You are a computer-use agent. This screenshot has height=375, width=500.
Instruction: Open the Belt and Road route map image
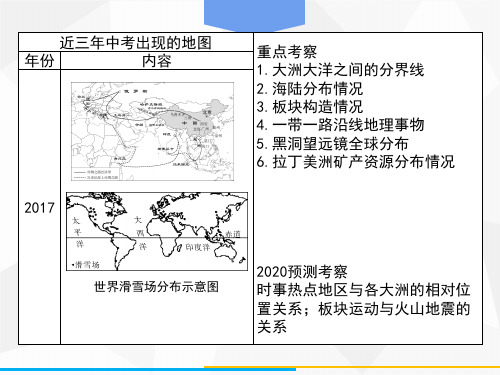coord(153,132)
